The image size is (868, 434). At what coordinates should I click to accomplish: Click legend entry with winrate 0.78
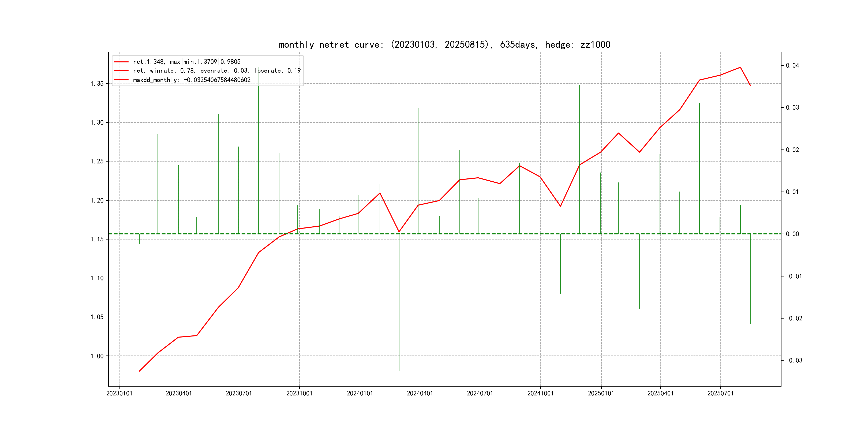pyautogui.click(x=217, y=71)
